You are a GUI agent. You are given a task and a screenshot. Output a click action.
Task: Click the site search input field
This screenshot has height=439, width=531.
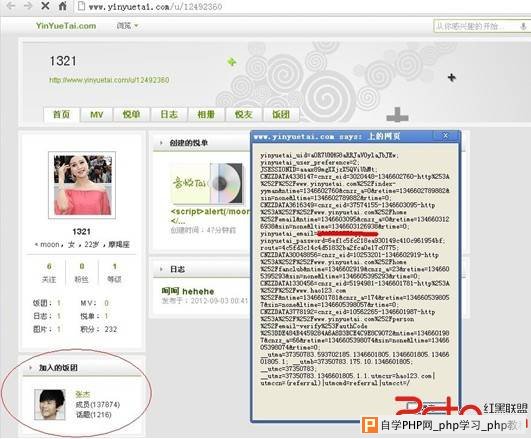(476, 26)
